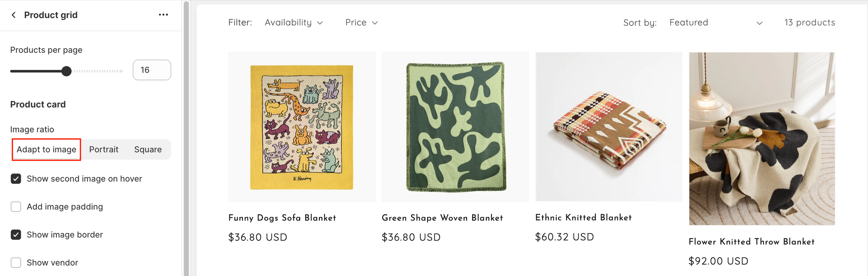Toggle Show second image on hover checkbox
Image resolution: width=868 pixels, height=276 pixels.
click(16, 179)
